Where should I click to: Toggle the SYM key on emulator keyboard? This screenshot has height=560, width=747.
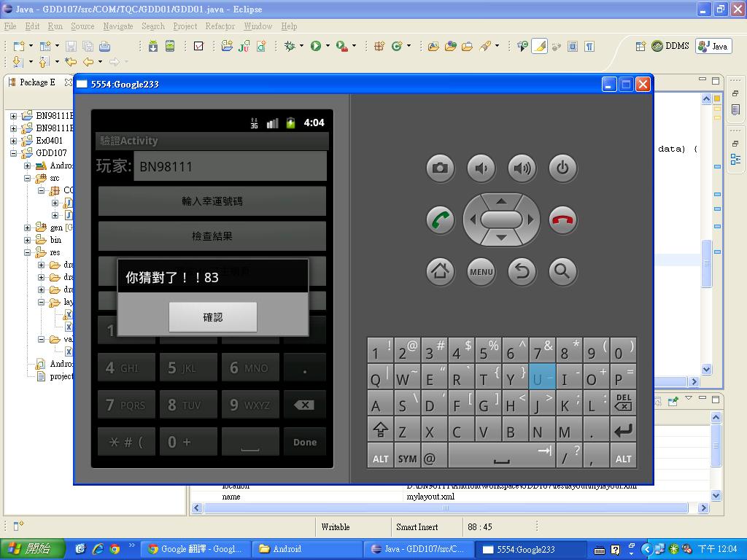[x=407, y=459]
